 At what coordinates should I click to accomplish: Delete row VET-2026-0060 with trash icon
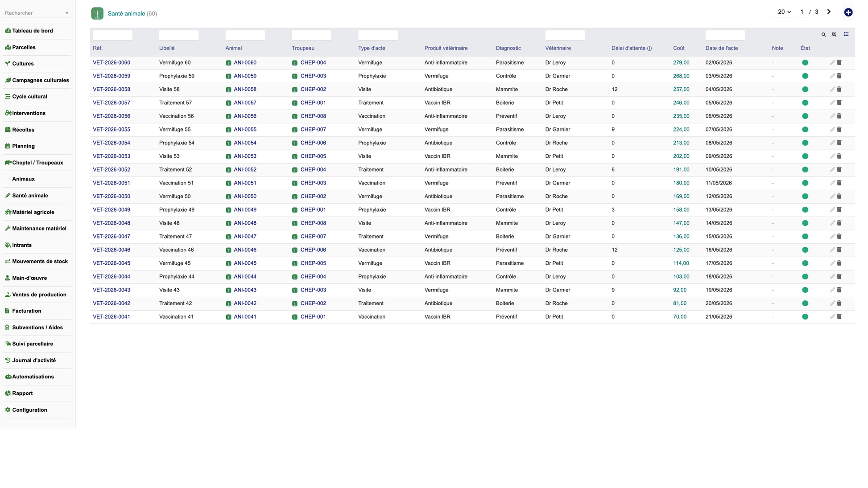pos(839,63)
